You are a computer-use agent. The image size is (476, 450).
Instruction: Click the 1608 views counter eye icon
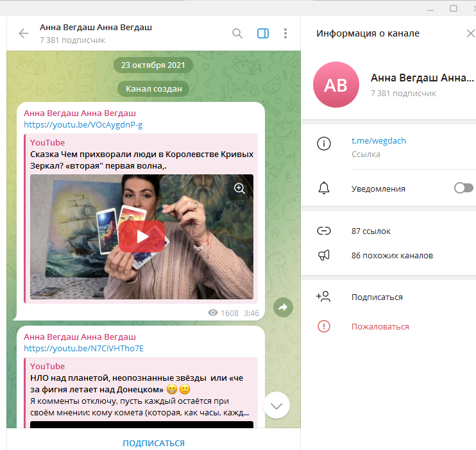pyautogui.click(x=213, y=313)
